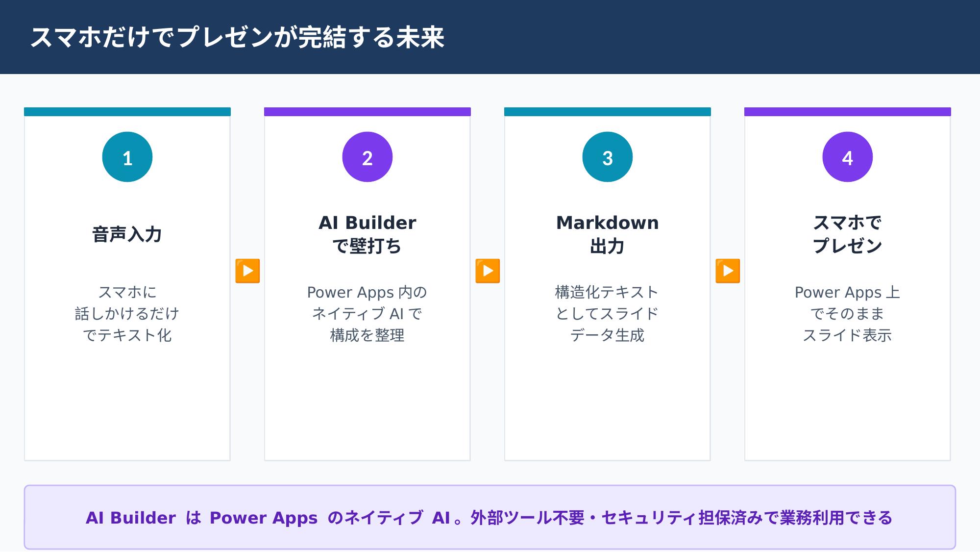Click the teal top bar of card 1
980x552 pixels.
click(x=127, y=112)
